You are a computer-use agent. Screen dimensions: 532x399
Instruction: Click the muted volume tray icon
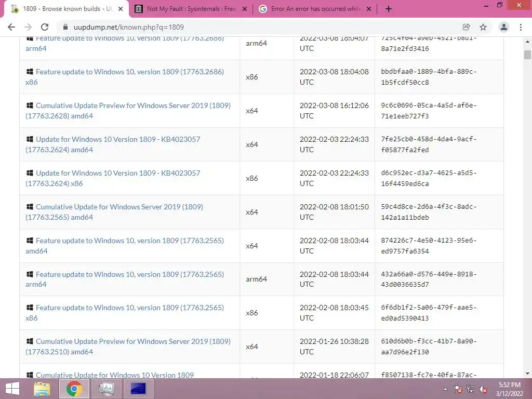(483, 389)
